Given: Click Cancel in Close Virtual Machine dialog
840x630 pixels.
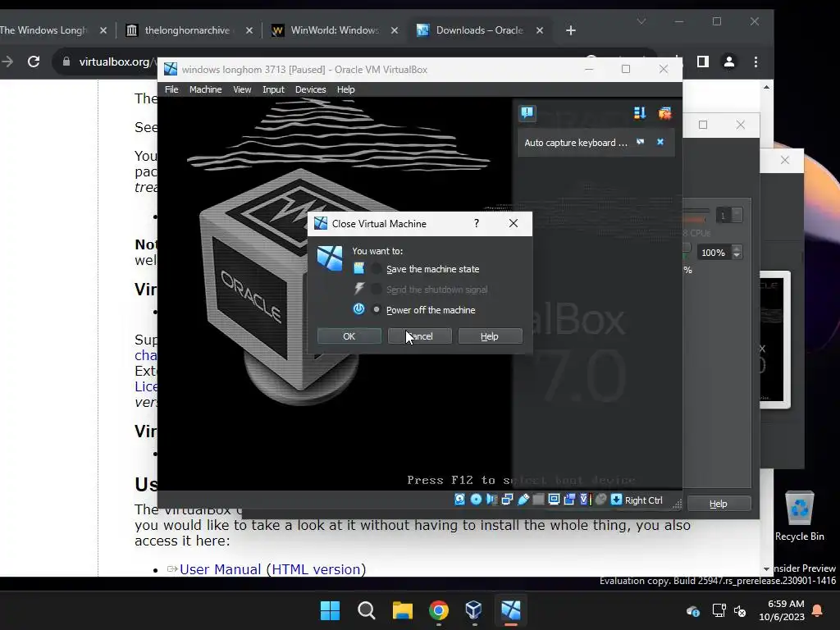Looking at the screenshot, I should [x=419, y=336].
